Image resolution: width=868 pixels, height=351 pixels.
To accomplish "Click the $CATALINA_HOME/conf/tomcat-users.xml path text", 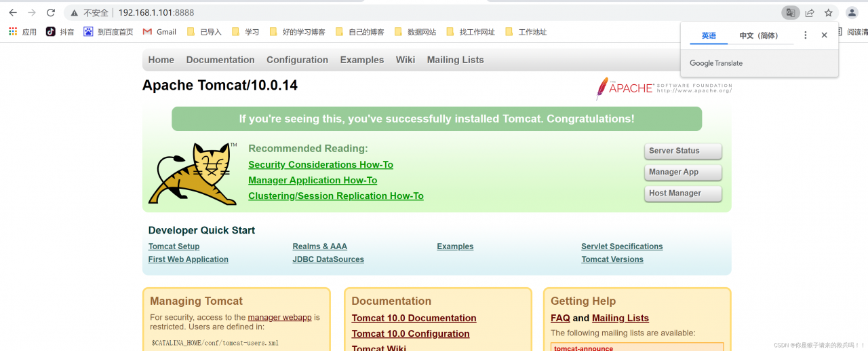I will coord(215,343).
